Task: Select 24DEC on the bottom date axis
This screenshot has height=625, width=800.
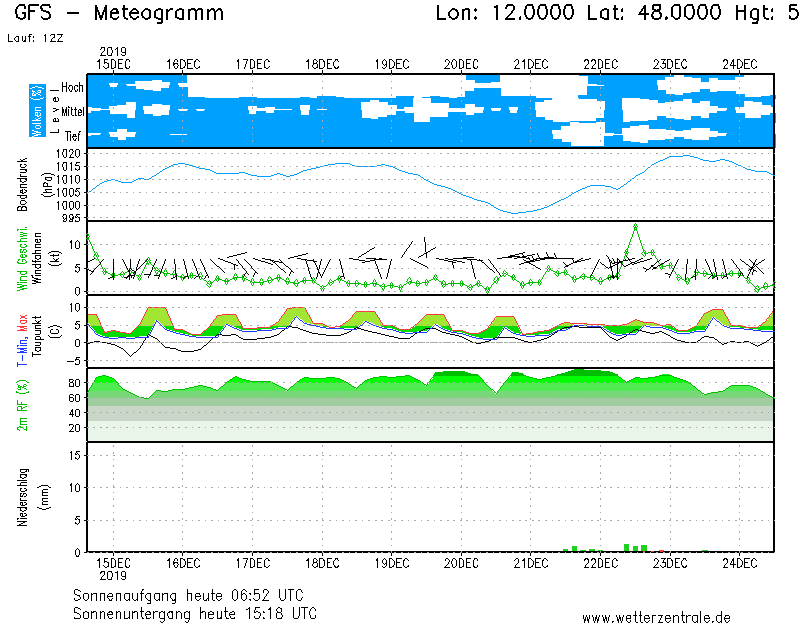Action: pyautogui.click(x=740, y=564)
